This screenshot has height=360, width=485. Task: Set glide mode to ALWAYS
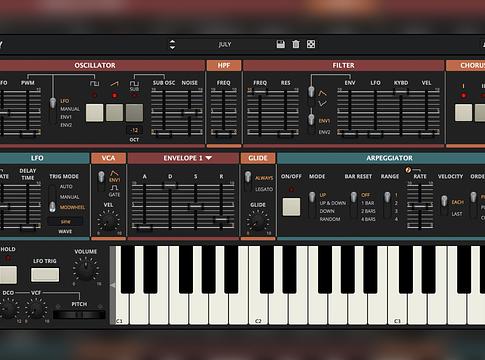coord(264,178)
